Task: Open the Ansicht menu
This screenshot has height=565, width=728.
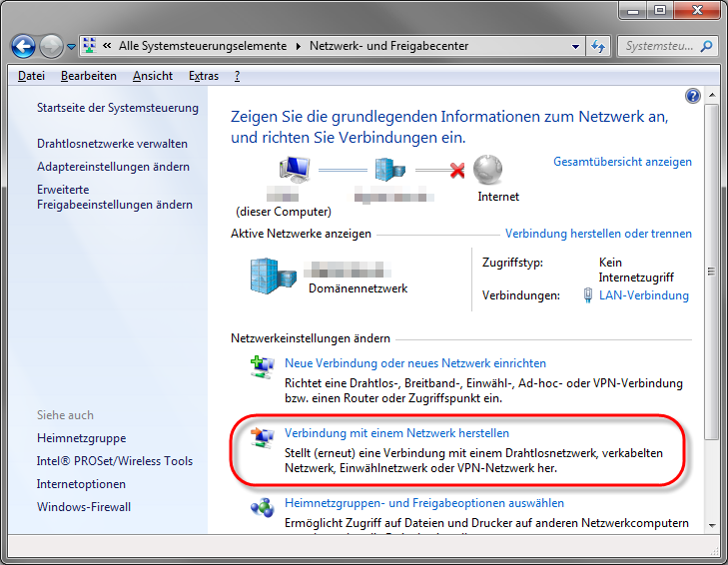Action: click(x=153, y=76)
